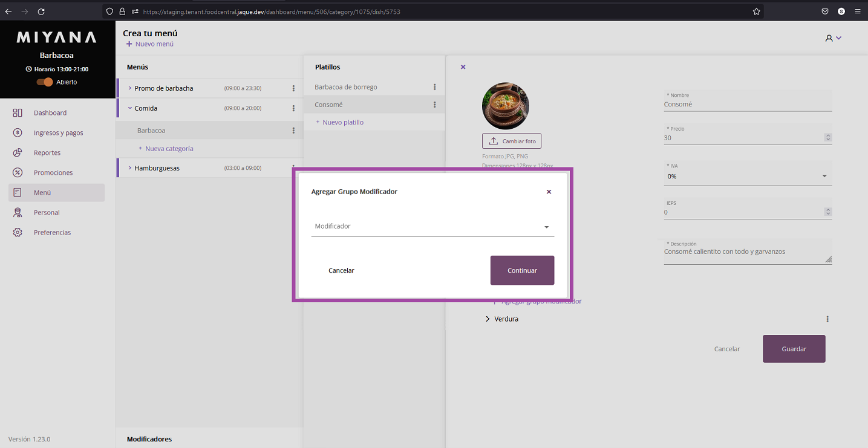The width and height of the screenshot is (868, 448).
Task: Select the Menú sidebar item
Action: tap(56, 193)
